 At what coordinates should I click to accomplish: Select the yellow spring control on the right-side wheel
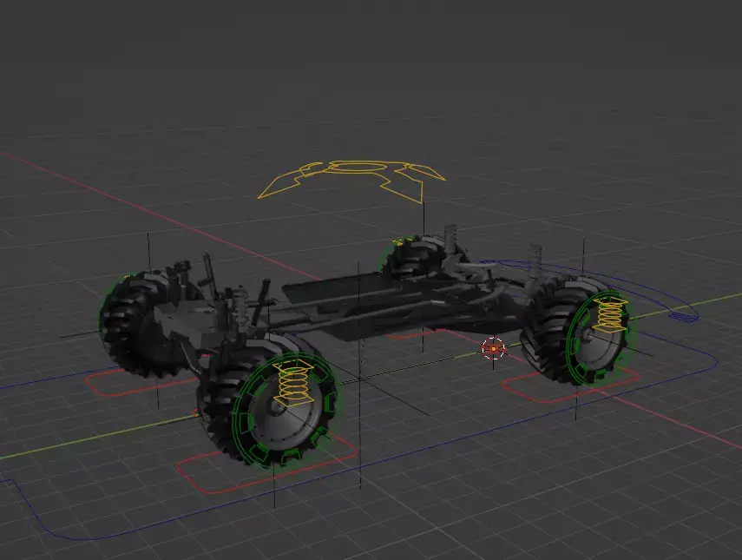[x=610, y=314]
